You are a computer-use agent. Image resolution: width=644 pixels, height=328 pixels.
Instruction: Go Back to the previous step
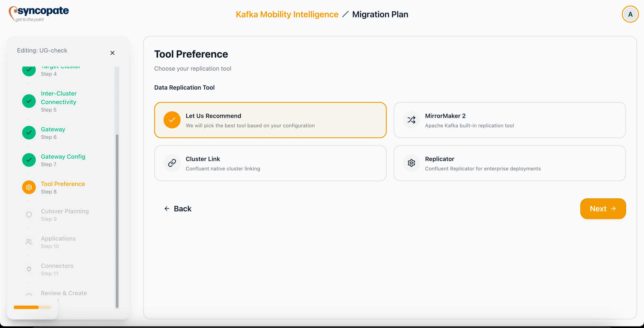178,209
